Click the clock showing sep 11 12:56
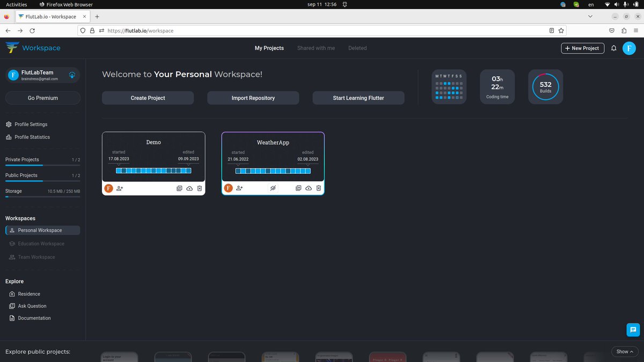 pos(321,4)
